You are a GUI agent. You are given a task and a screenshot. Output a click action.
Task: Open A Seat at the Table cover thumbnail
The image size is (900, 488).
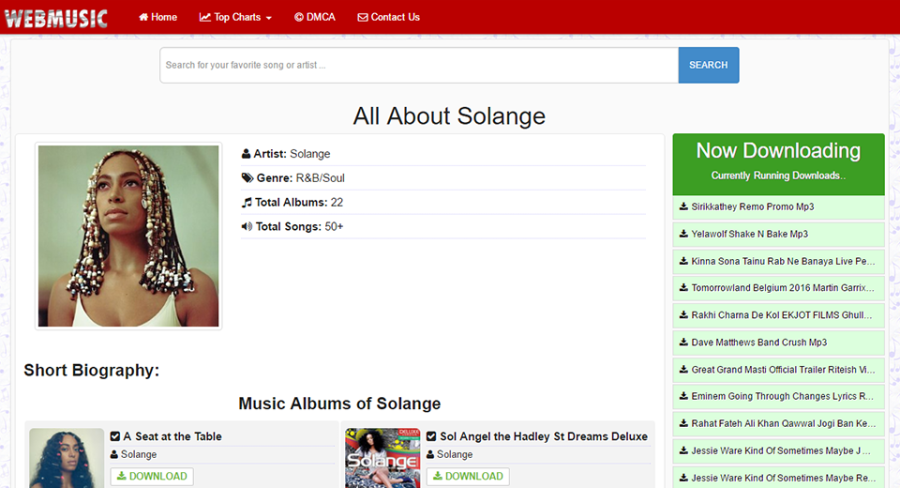(67, 458)
